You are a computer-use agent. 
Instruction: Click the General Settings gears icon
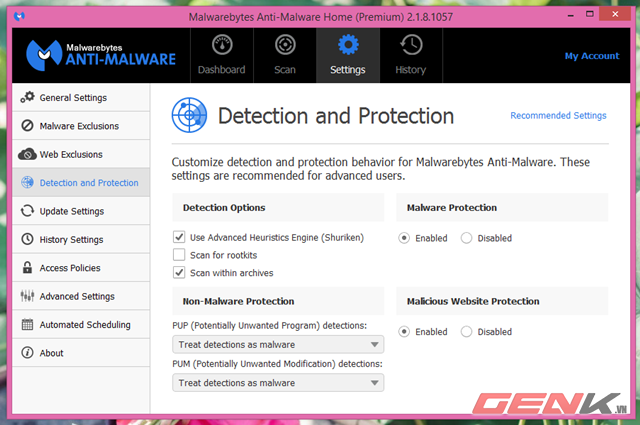click(x=27, y=97)
